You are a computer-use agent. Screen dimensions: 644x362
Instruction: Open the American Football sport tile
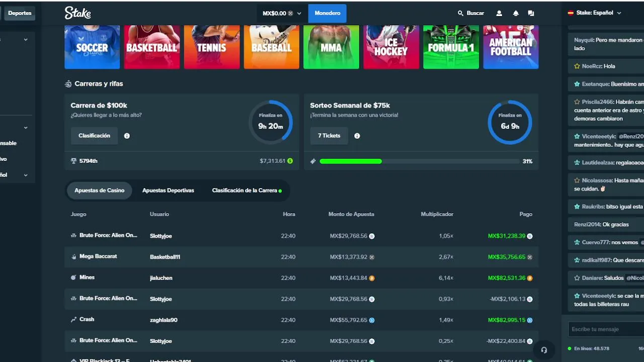511,47
